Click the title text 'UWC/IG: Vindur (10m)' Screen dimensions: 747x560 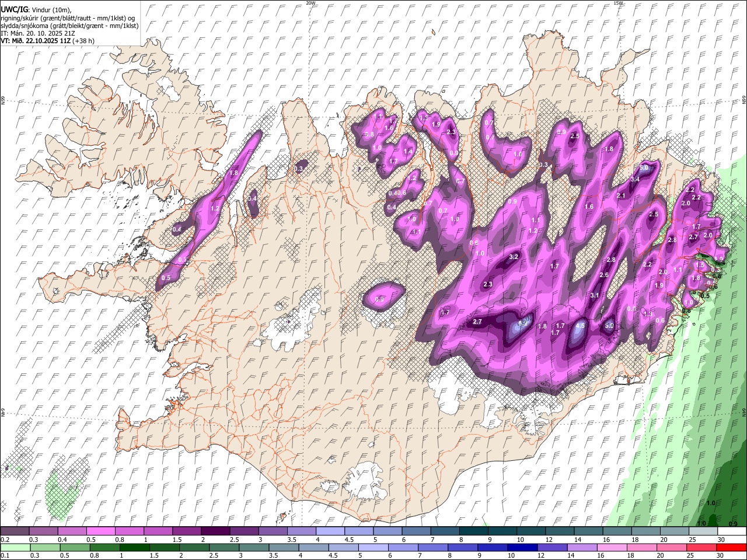[36, 10]
